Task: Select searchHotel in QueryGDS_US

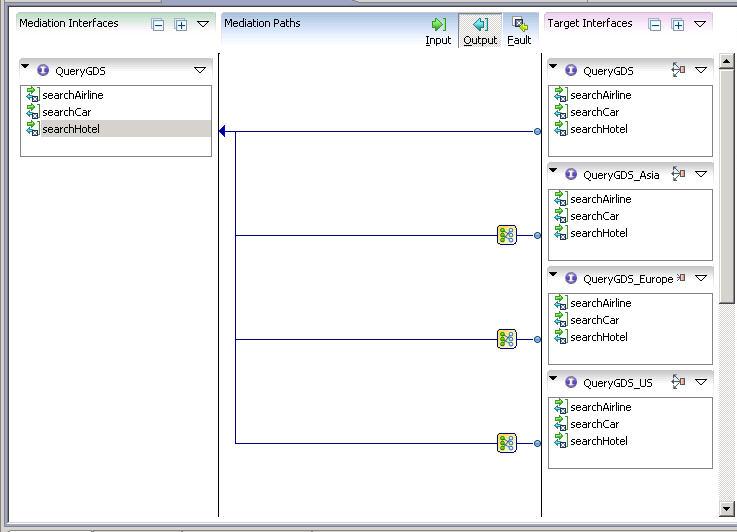Action: 599,440
